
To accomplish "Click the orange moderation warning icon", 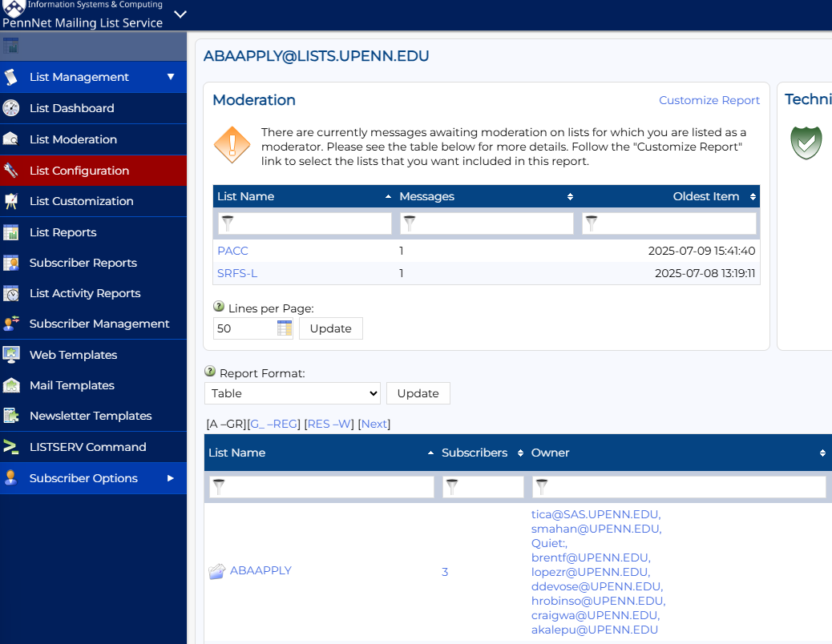I will [x=232, y=145].
